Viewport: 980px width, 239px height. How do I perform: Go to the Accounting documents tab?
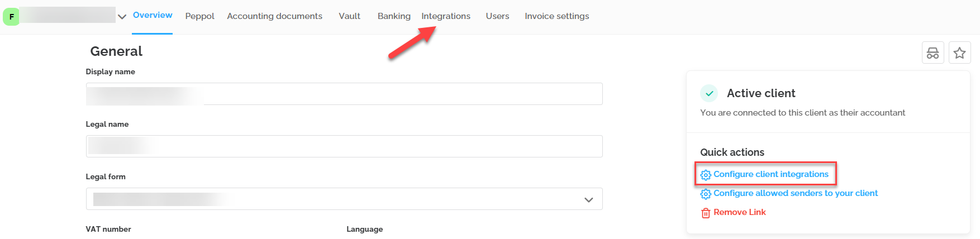tap(274, 16)
